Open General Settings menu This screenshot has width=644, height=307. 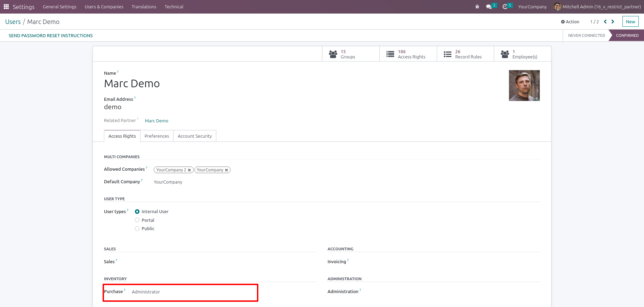point(59,7)
